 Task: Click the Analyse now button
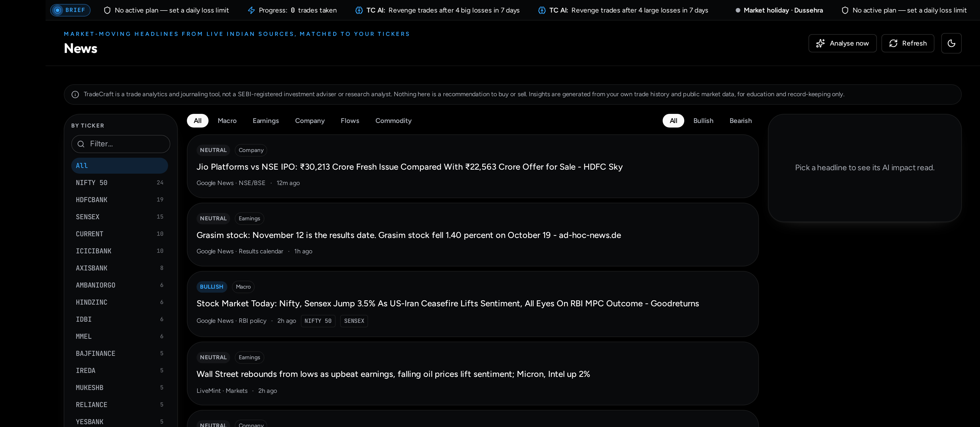tap(842, 43)
